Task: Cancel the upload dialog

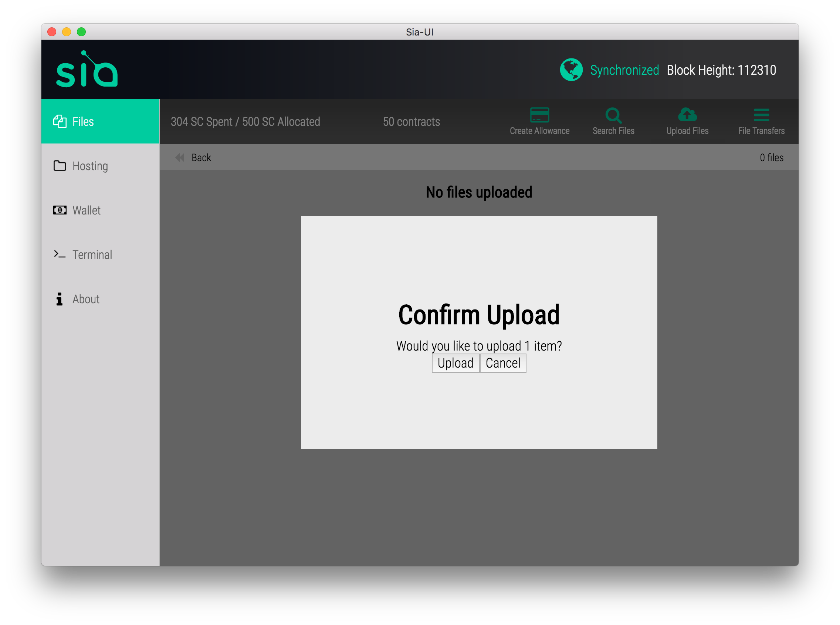Action: pyautogui.click(x=503, y=363)
